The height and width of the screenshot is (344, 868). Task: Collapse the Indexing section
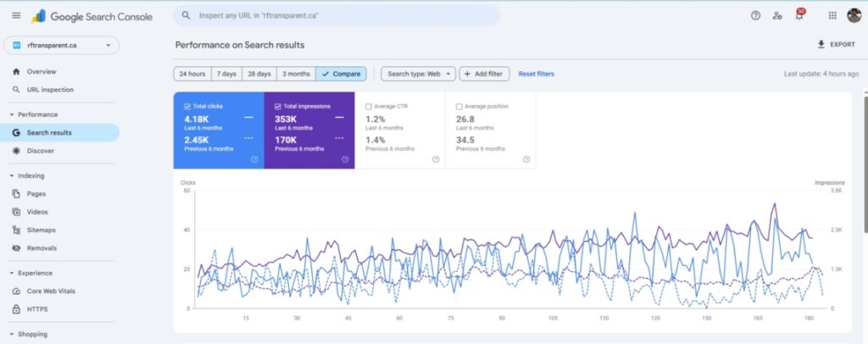click(12, 175)
